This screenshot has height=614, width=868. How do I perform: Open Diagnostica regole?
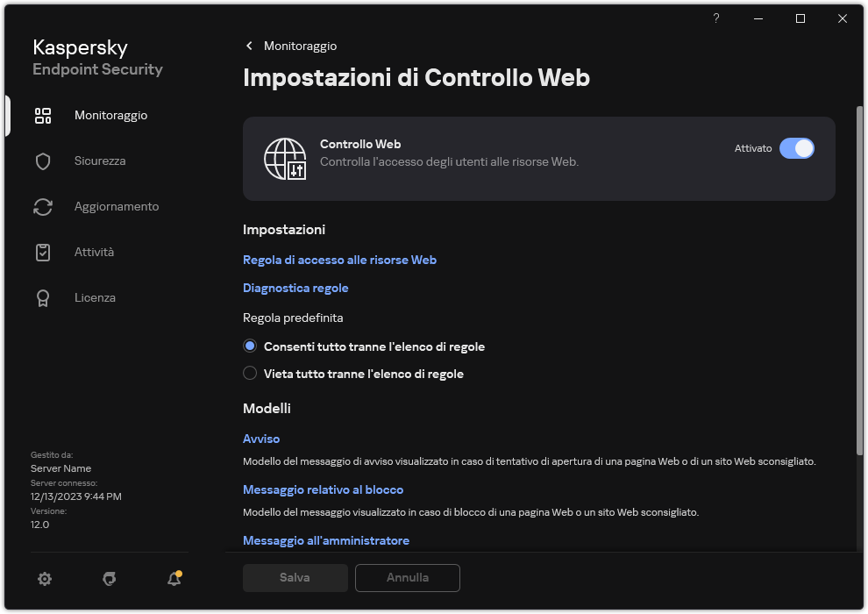pos(295,288)
